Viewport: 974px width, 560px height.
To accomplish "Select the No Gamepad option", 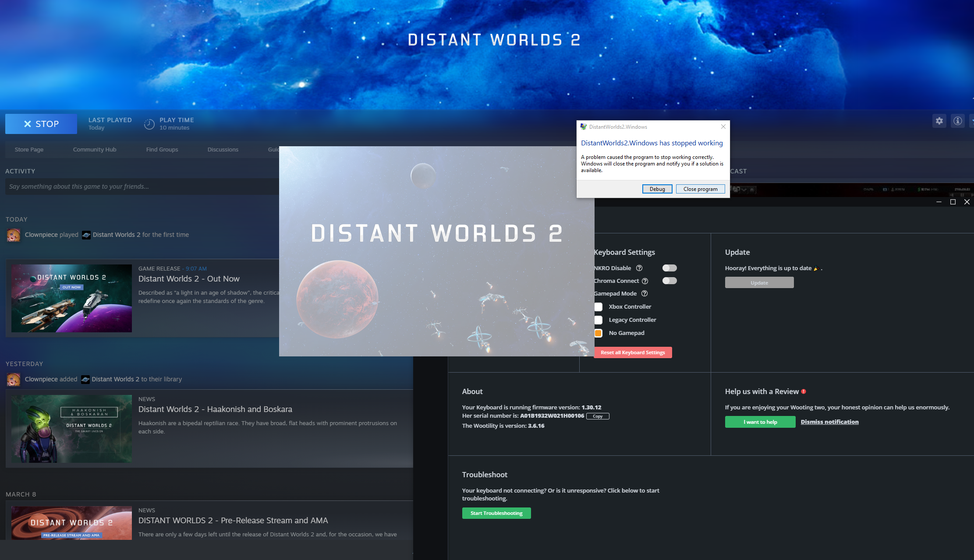I will click(x=599, y=333).
